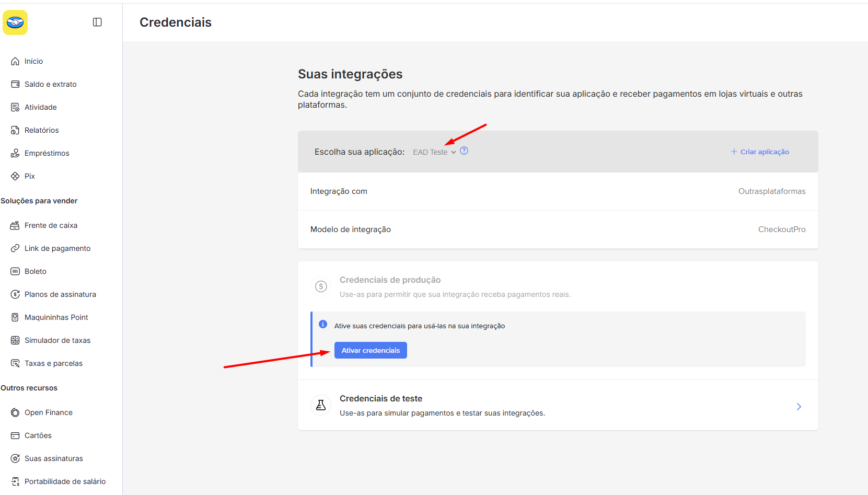
Task: Select Relatórios in the sidebar
Action: point(42,130)
